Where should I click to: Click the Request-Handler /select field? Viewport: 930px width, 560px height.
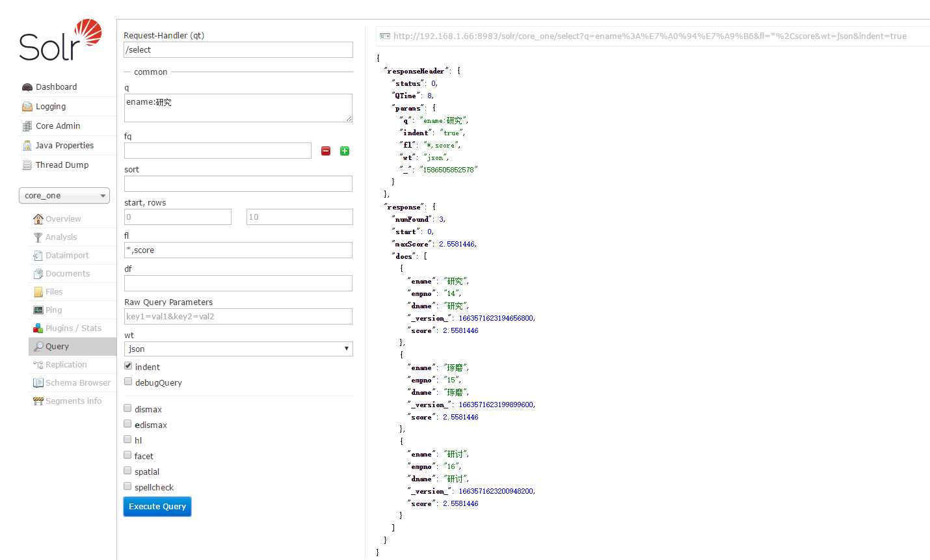[239, 50]
